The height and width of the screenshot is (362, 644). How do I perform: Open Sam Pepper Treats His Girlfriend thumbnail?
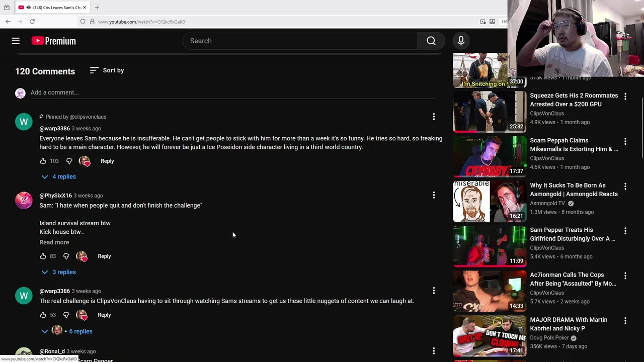coord(490,246)
